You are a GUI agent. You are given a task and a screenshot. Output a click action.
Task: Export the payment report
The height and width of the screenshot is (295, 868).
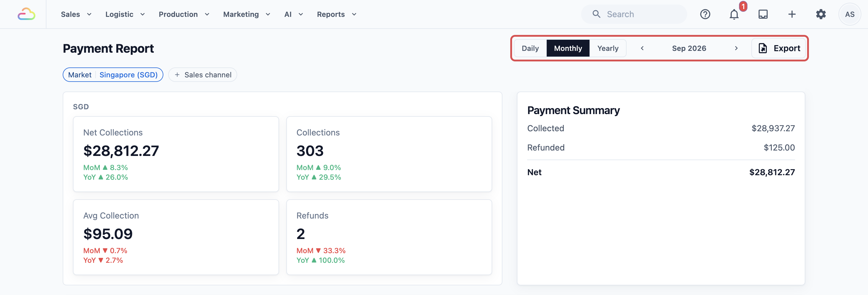[x=779, y=48]
